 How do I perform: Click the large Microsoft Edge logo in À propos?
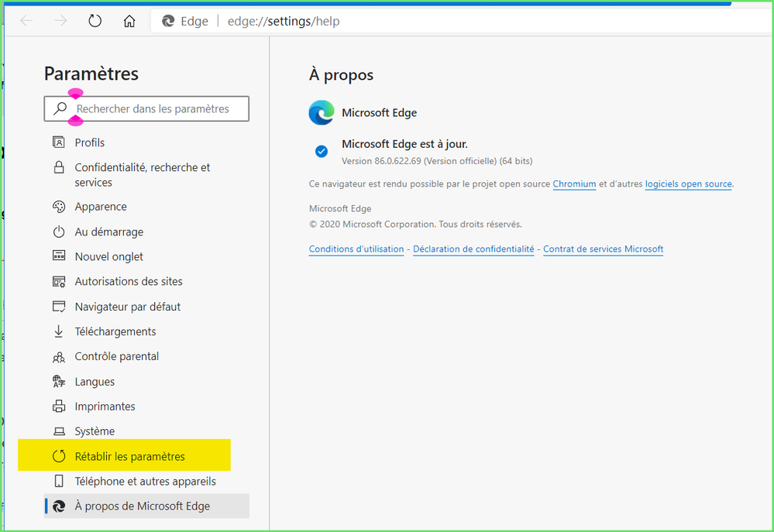(x=322, y=112)
